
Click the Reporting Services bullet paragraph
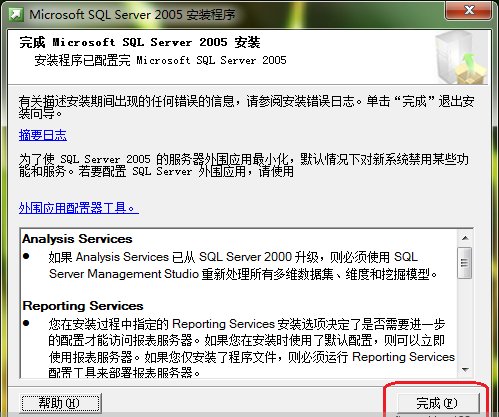pyautogui.click(x=252, y=348)
